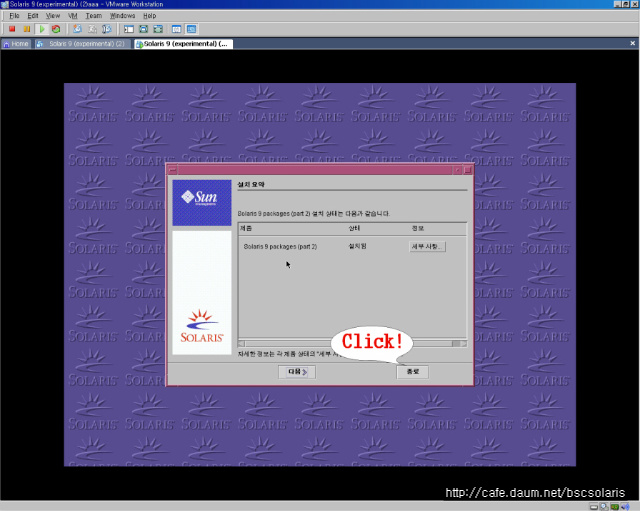Select the active Solaris 9 (experimental) tab
This screenshot has height=511, width=640.
click(184, 44)
